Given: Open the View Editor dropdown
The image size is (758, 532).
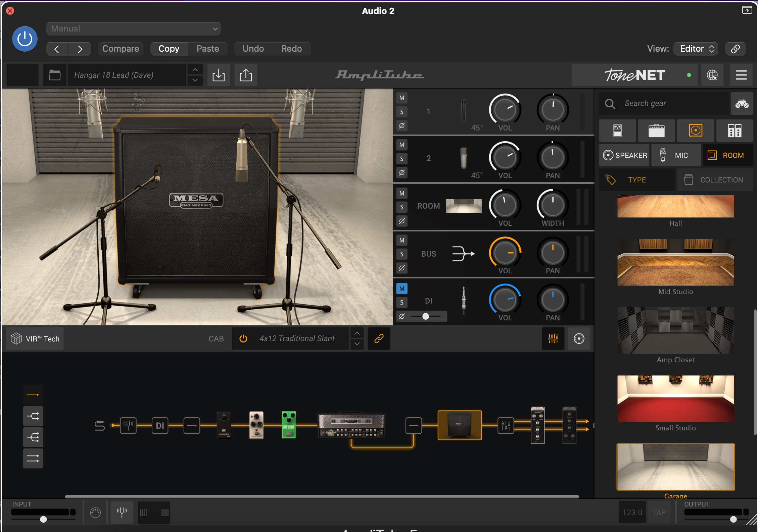Looking at the screenshot, I should 696,49.
